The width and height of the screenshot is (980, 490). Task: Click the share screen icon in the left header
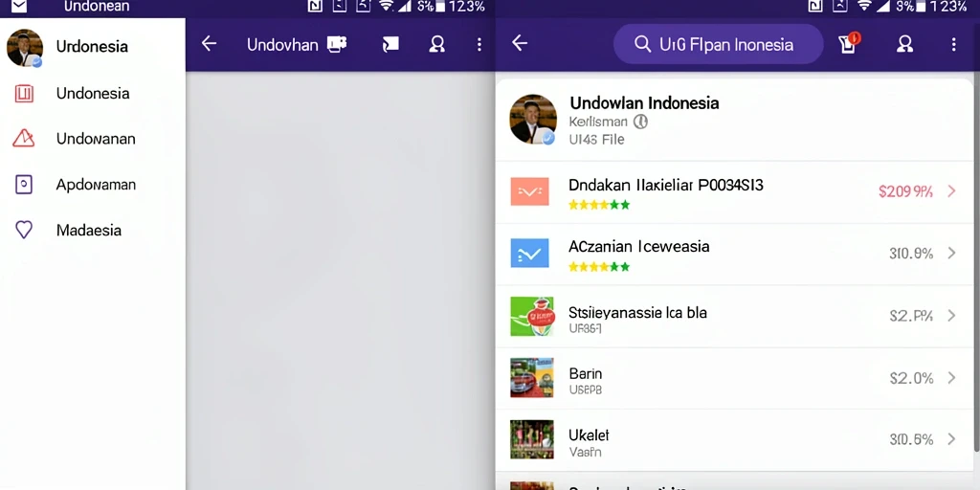pos(390,44)
